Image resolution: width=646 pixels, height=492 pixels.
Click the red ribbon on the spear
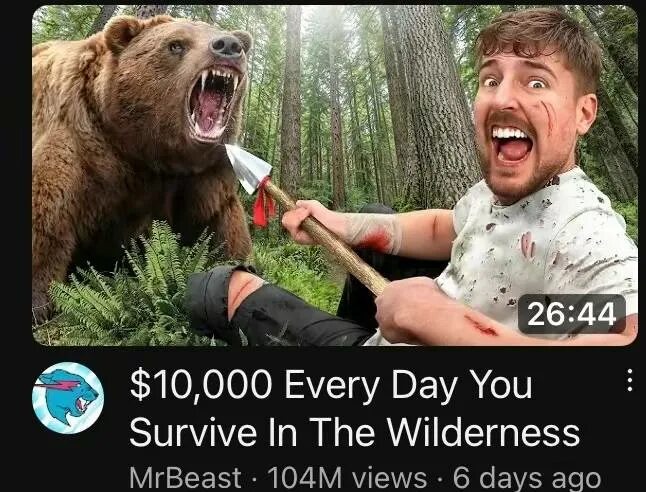coord(264,204)
